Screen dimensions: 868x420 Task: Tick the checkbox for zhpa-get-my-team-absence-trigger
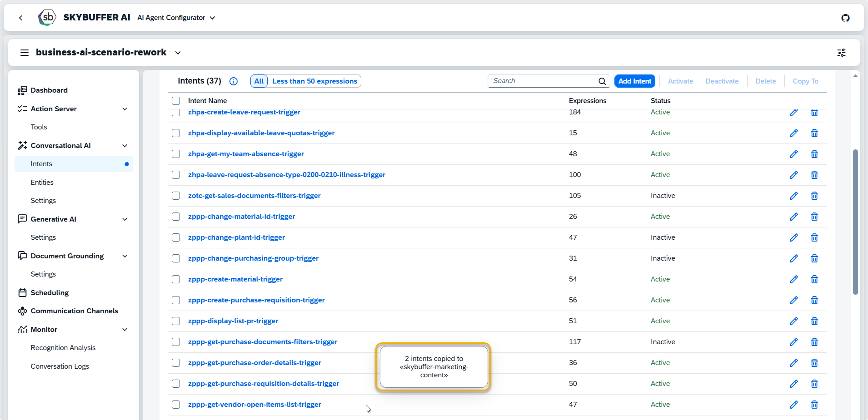click(x=176, y=154)
